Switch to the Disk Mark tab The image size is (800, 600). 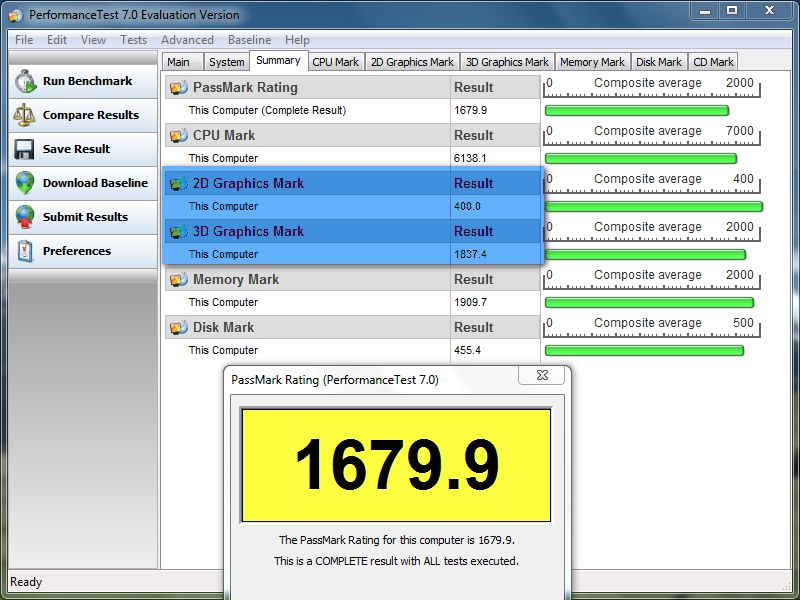(659, 62)
